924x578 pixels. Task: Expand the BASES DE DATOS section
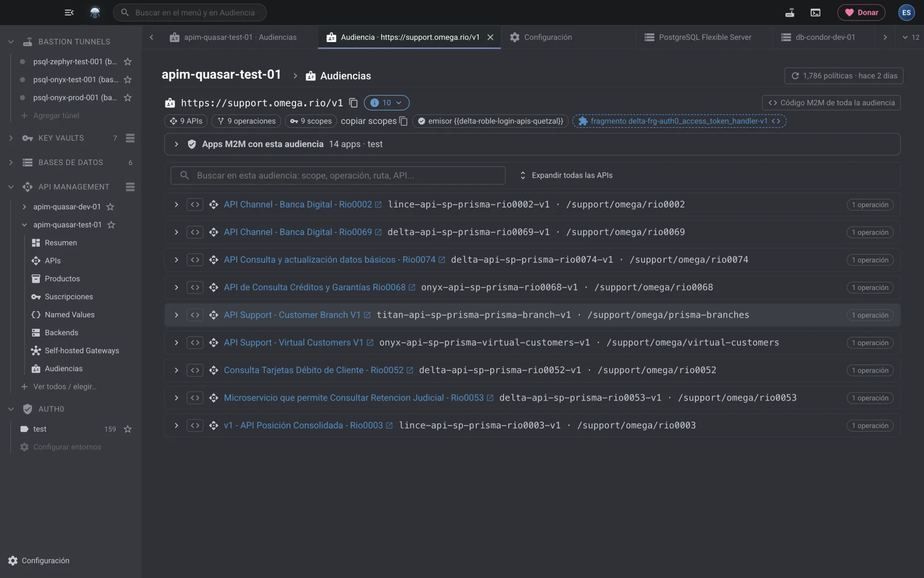pos(11,162)
